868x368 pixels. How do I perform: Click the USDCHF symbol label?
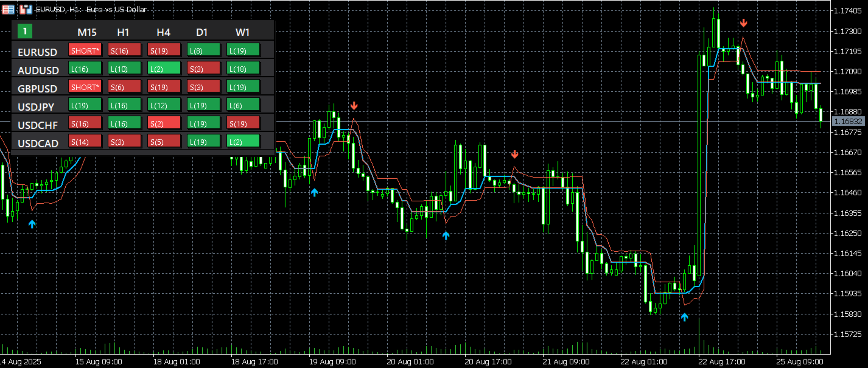[38, 125]
